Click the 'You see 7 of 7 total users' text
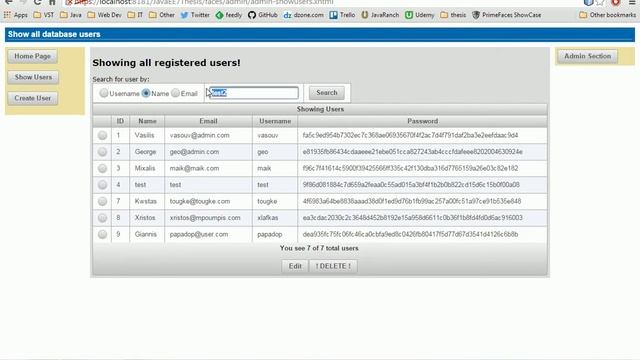640x360 pixels. 319,248
